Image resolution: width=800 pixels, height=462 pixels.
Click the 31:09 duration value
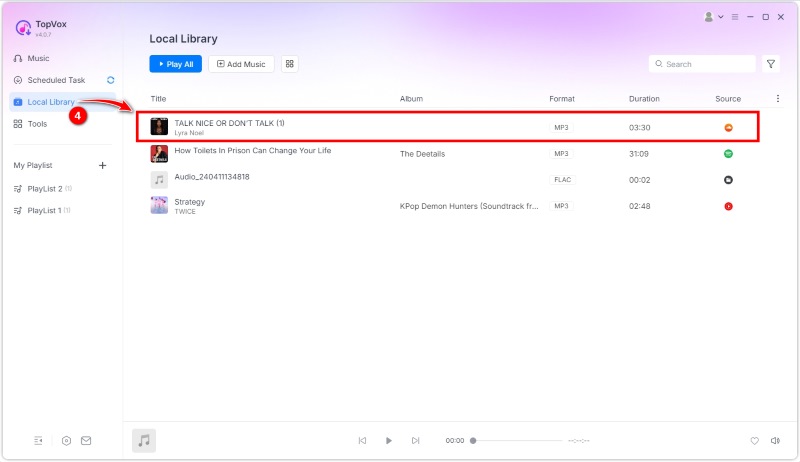click(639, 153)
